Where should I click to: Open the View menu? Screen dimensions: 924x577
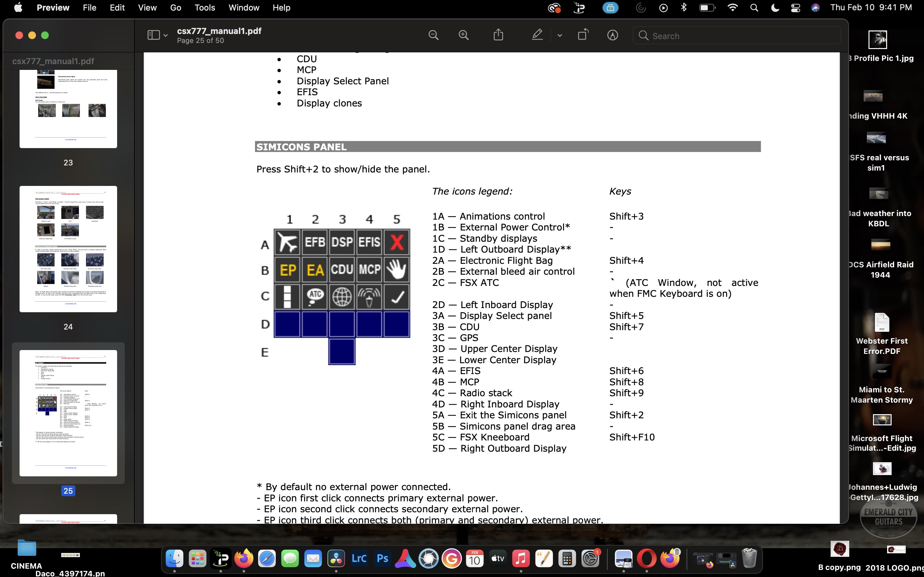tap(147, 7)
